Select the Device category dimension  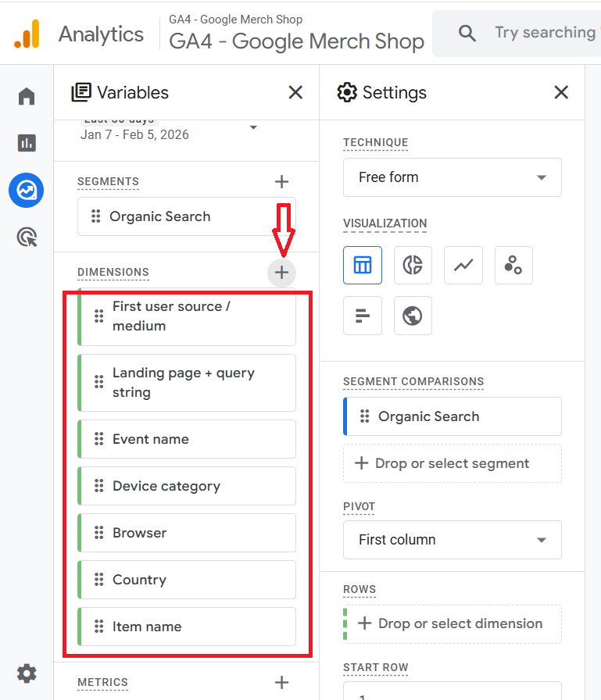click(187, 486)
